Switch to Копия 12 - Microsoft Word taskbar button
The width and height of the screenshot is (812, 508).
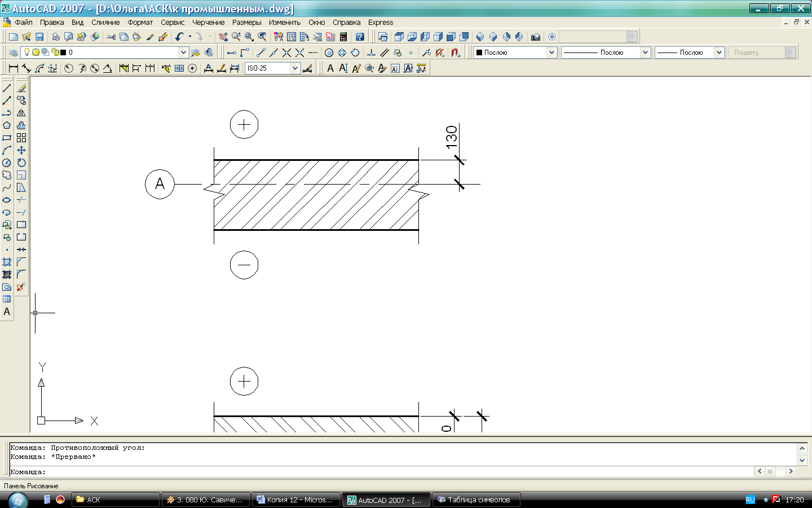(x=296, y=500)
